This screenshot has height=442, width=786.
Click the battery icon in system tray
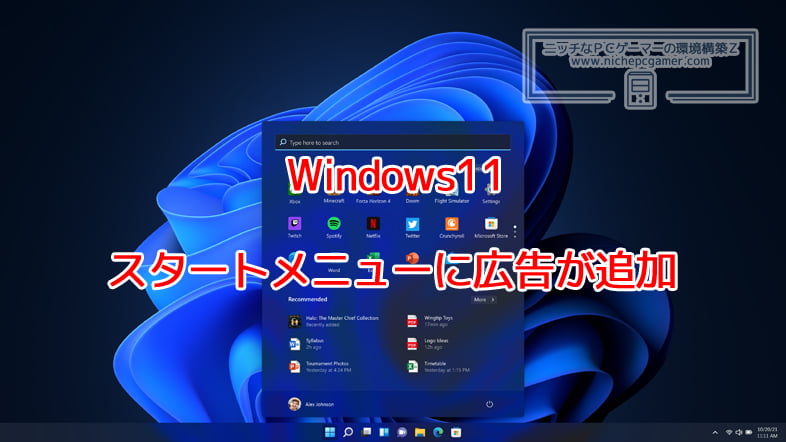coord(748,432)
